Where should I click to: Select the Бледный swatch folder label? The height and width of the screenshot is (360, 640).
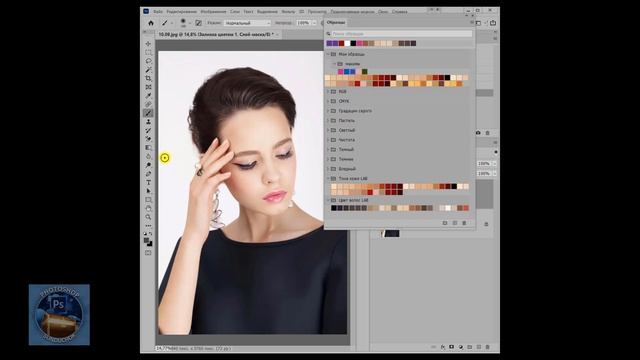(x=347, y=169)
